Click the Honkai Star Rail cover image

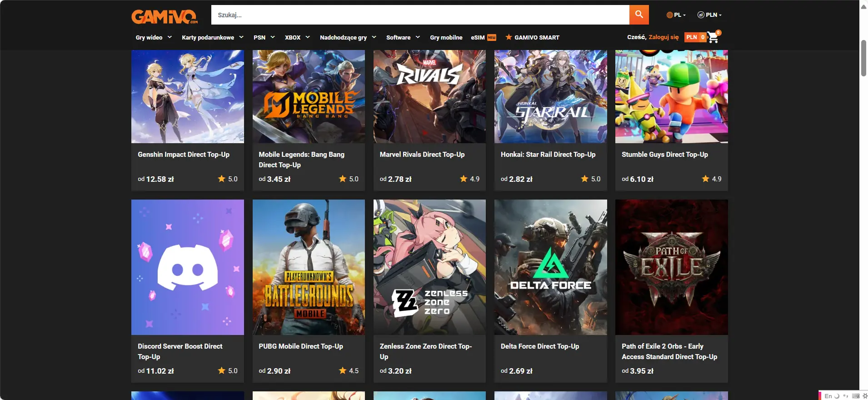[551, 96]
